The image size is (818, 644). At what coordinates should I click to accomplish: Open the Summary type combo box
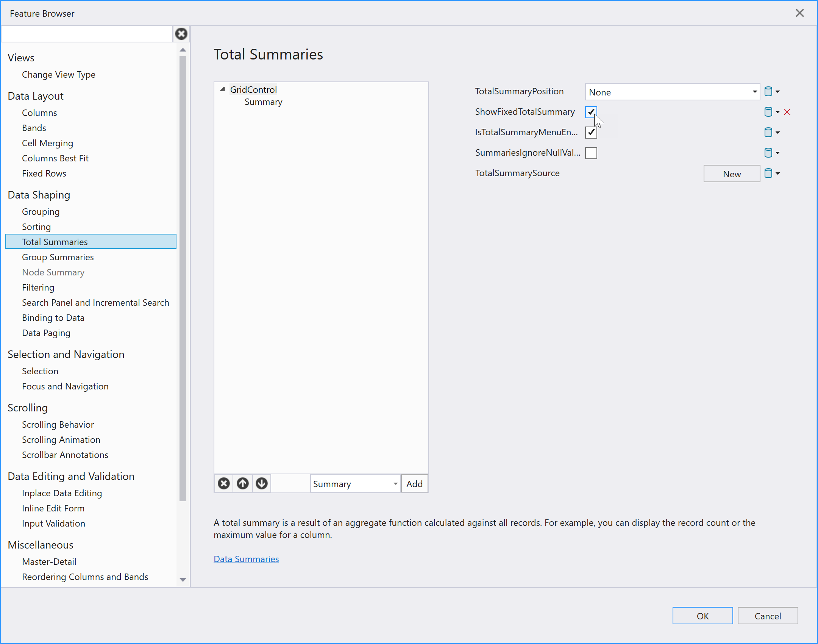coord(355,484)
